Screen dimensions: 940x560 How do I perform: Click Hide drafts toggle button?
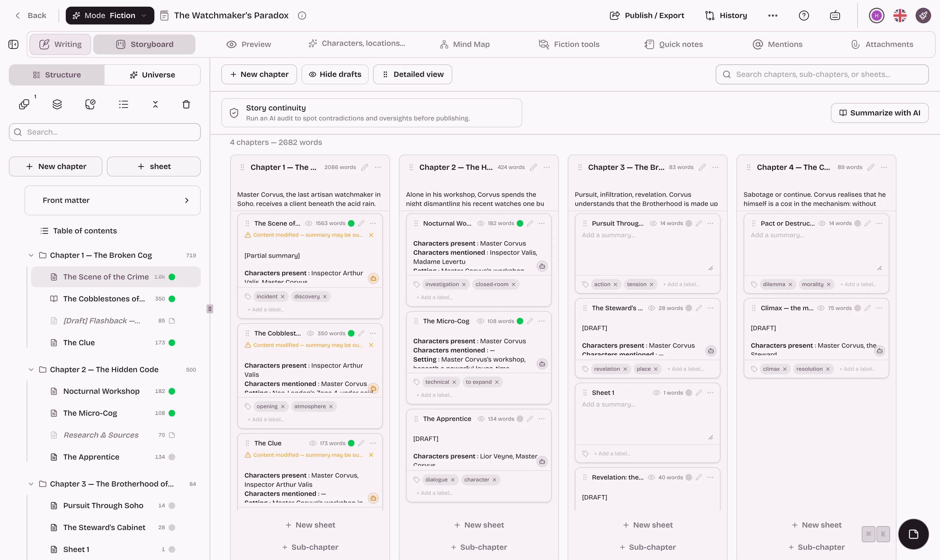click(335, 74)
